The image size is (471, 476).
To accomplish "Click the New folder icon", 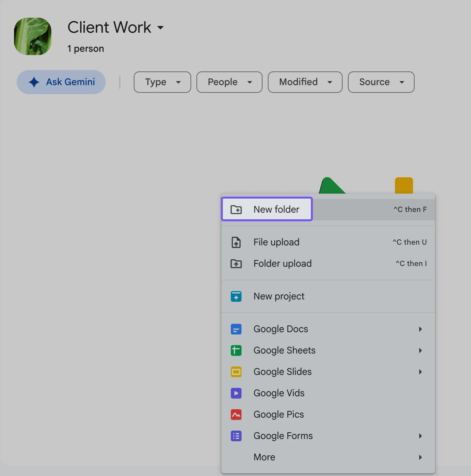I will tap(236, 209).
